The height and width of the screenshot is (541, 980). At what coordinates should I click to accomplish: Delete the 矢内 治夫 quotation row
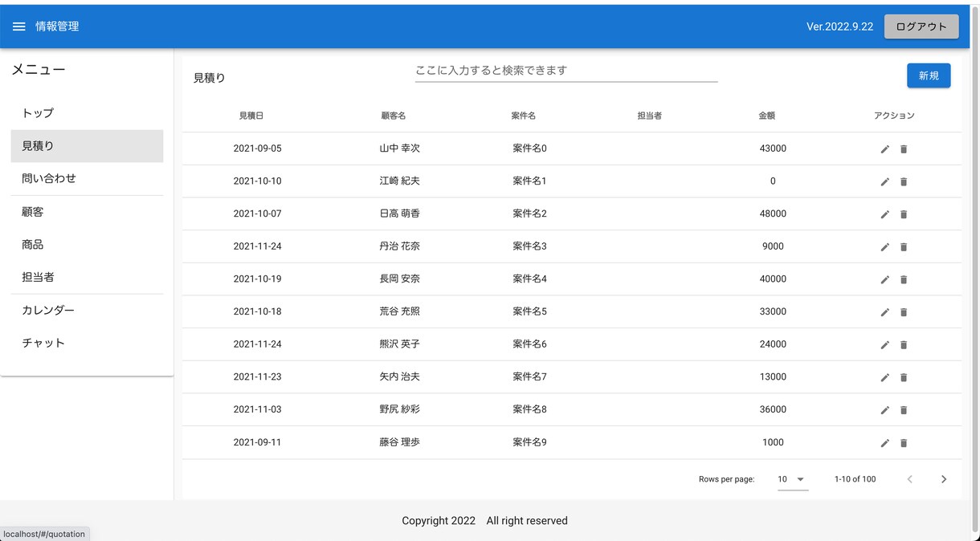[903, 378]
